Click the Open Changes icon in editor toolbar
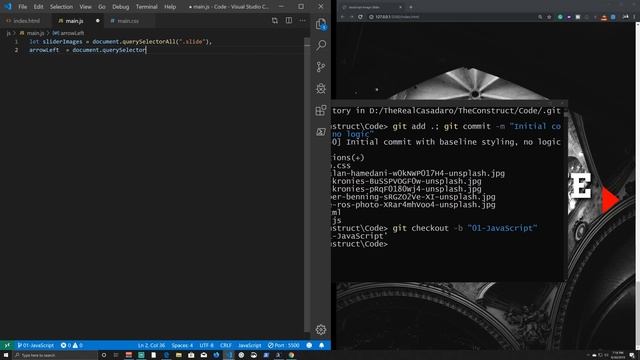640x360 pixels. [275, 20]
